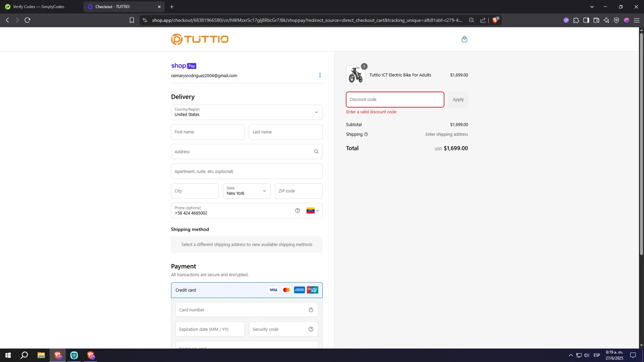Open Brave VPN shield icon
This screenshot has width=644, height=362.
[x=617, y=20]
